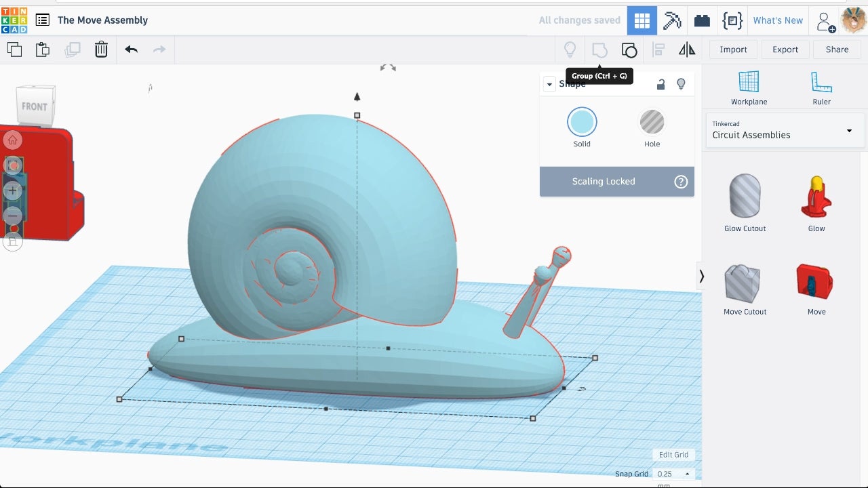Click the All changes saved status text
Image resolution: width=868 pixels, height=488 pixels.
(x=580, y=20)
